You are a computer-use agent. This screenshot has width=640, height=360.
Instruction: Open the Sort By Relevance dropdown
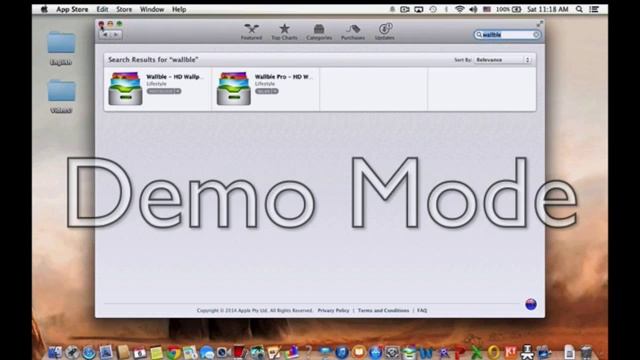[x=503, y=60]
